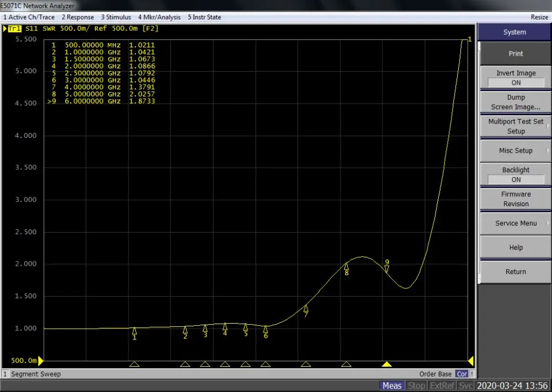Expand the Misc Setup submenu
Screen dimensions: 552x392
516,151
